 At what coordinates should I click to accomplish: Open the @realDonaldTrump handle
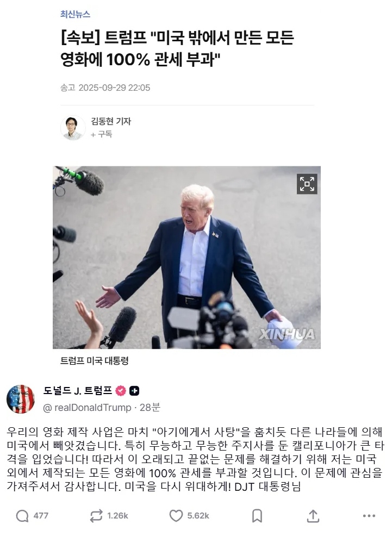[87, 408]
